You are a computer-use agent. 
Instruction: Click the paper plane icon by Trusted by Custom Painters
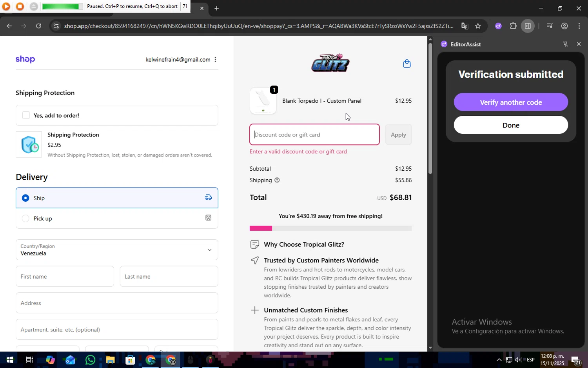[x=254, y=260]
